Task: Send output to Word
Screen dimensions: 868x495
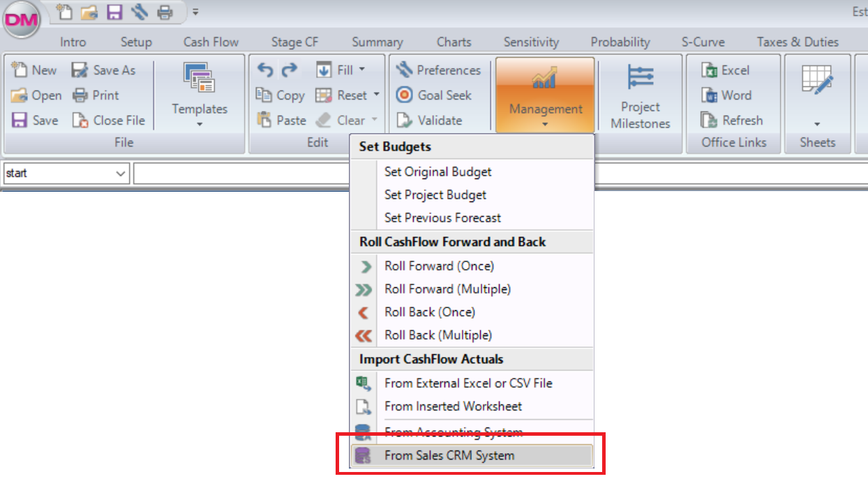Action: [x=728, y=95]
